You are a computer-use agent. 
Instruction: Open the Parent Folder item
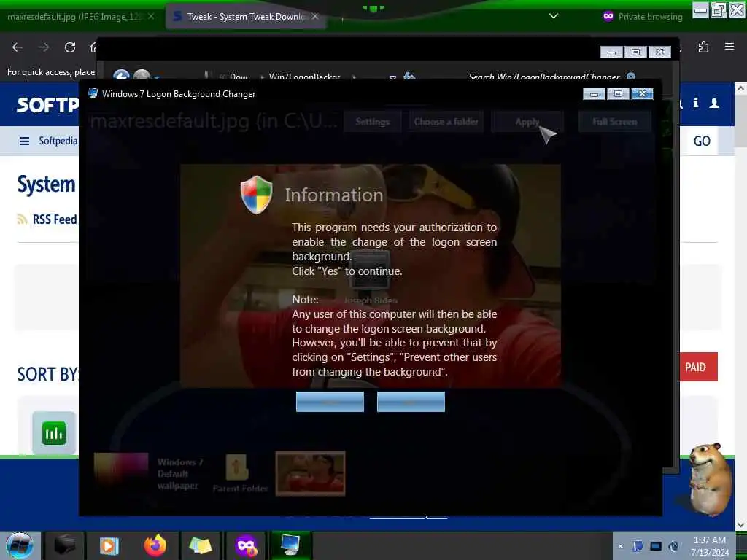pyautogui.click(x=239, y=473)
